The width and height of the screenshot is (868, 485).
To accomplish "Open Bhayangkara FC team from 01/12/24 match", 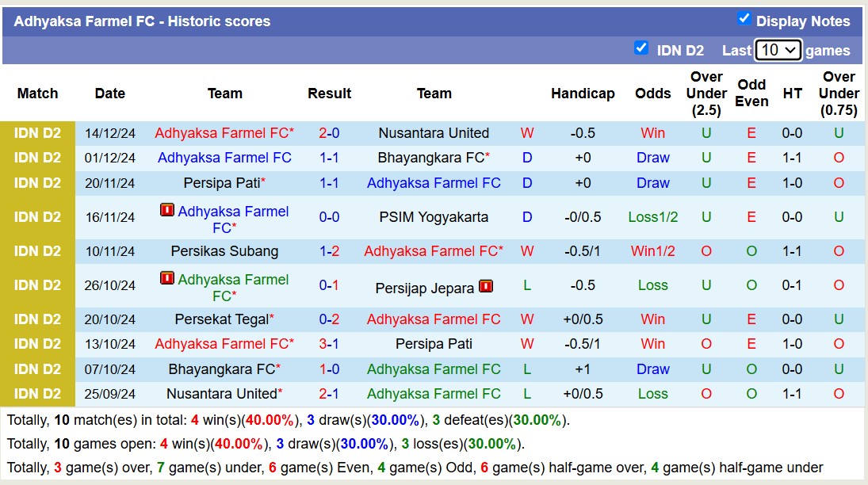I will [x=430, y=158].
